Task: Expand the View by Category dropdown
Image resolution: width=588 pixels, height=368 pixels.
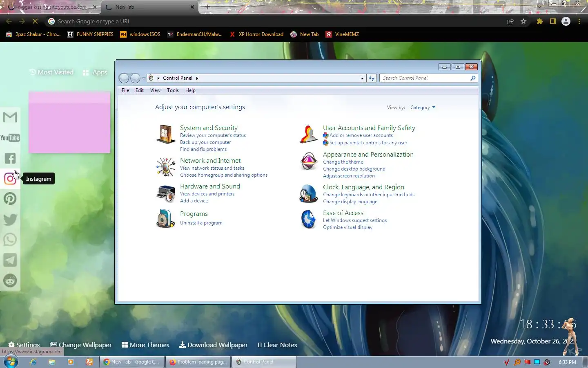Action: 423,108
